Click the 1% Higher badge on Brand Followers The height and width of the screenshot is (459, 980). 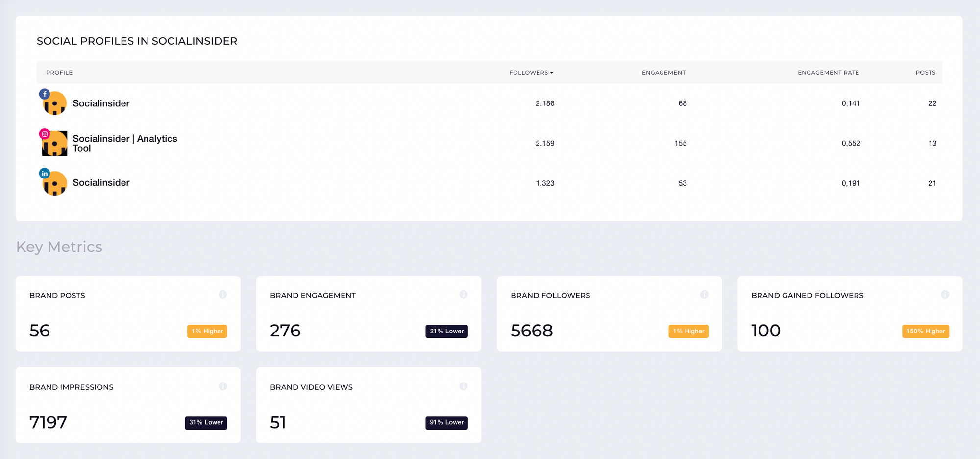pyautogui.click(x=688, y=331)
